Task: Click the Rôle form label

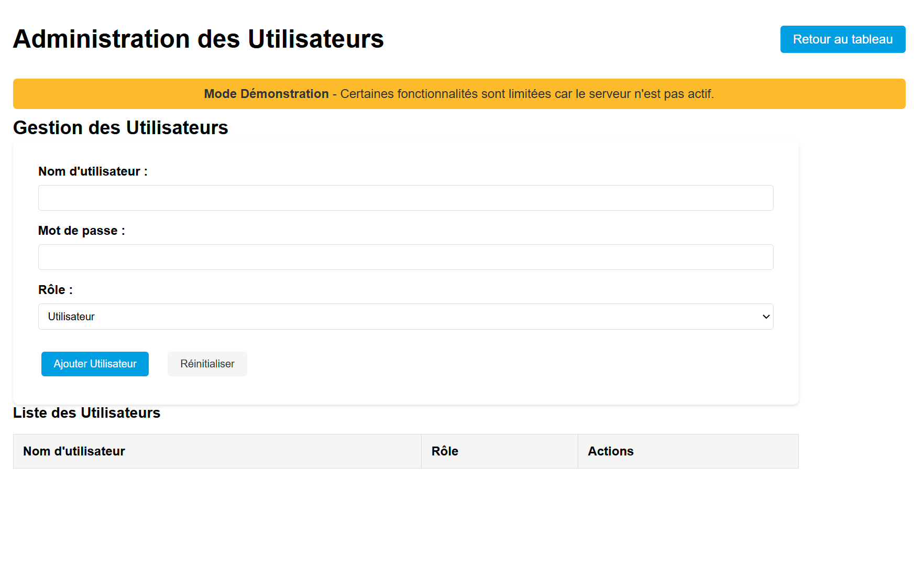Action: coord(55,290)
